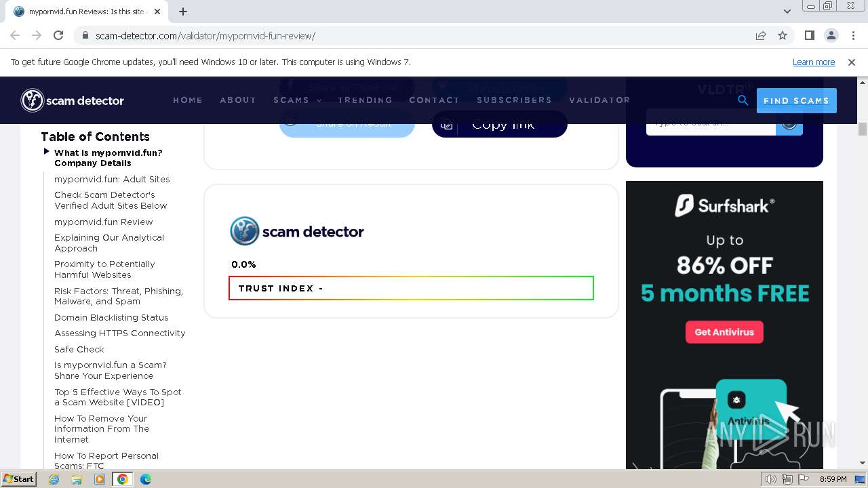Click the VLDTR search submit icon
This screenshot has height=488, width=868.
click(x=789, y=123)
